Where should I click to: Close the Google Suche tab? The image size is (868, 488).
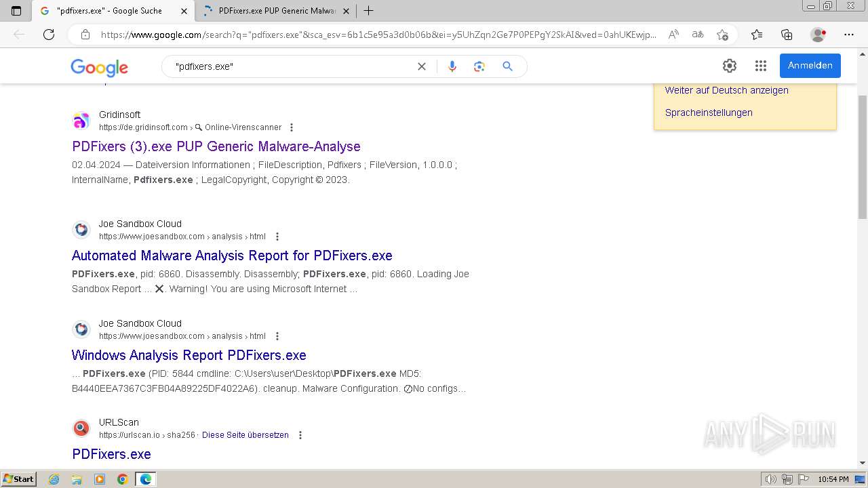point(184,11)
